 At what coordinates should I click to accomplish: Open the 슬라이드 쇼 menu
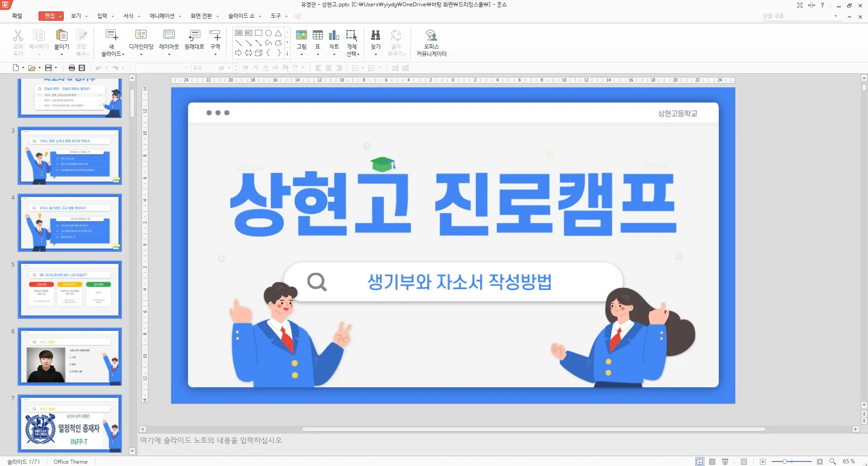[241, 16]
